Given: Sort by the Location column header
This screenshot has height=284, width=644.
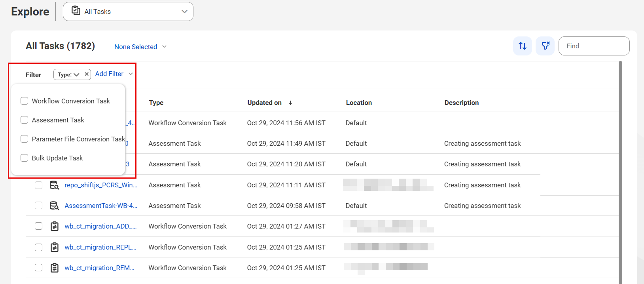Looking at the screenshot, I should point(359,103).
